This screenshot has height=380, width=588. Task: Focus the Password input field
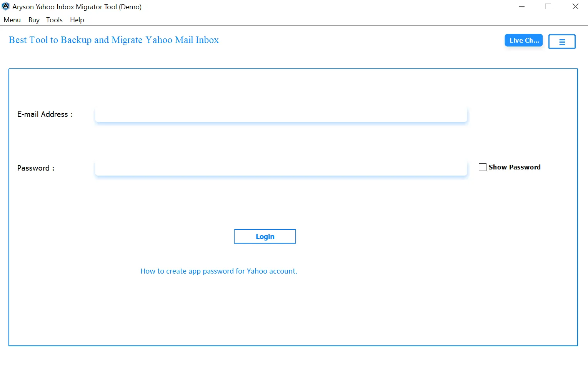click(281, 168)
